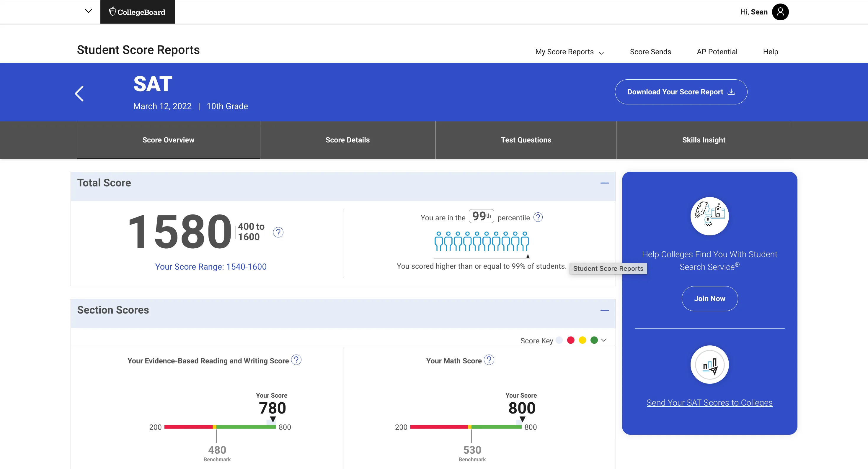This screenshot has height=469, width=868.
Task: Click the green Score Key dot
Action: coord(594,340)
